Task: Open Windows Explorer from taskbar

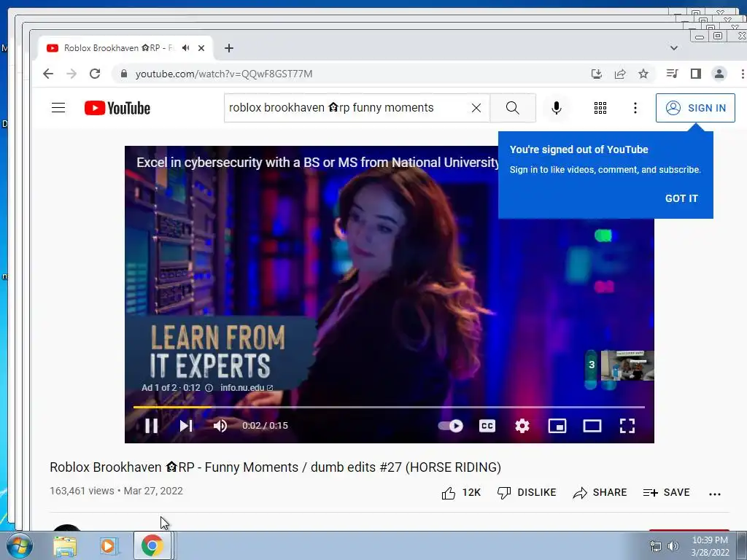Action: click(x=65, y=546)
